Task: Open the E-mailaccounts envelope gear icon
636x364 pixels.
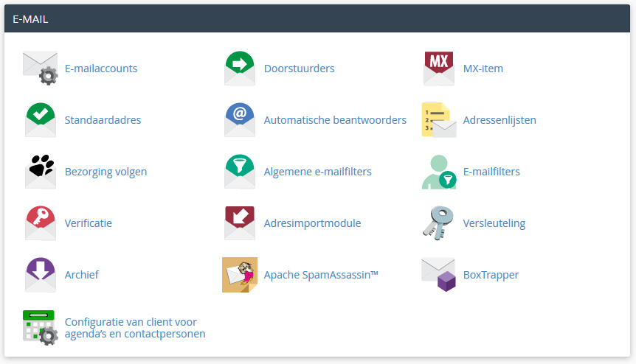Action: tap(40, 68)
